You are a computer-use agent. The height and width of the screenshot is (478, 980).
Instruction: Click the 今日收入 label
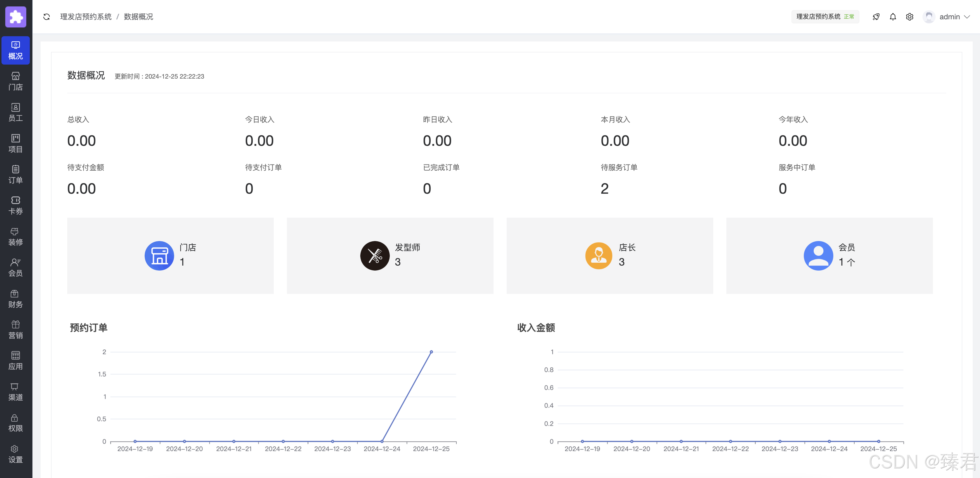pyautogui.click(x=259, y=119)
